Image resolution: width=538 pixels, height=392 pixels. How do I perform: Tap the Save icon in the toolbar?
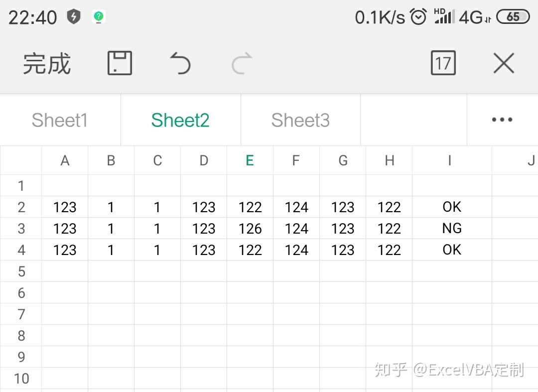(x=119, y=63)
